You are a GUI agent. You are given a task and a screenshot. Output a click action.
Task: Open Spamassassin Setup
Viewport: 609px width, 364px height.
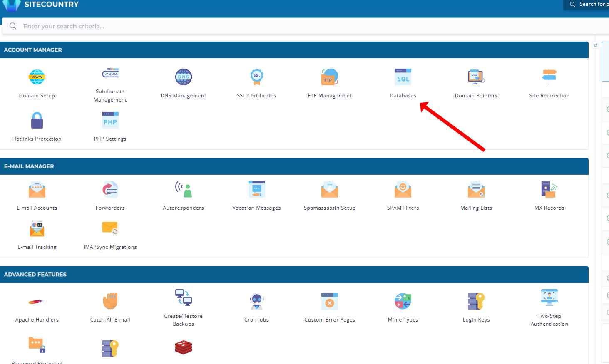coord(330,196)
